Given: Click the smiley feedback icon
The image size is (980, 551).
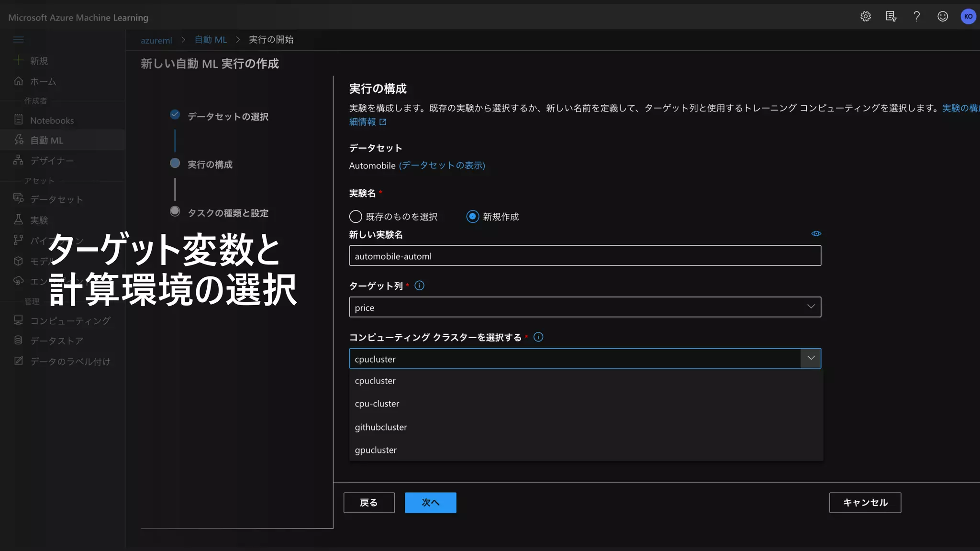Looking at the screenshot, I should coord(942,16).
